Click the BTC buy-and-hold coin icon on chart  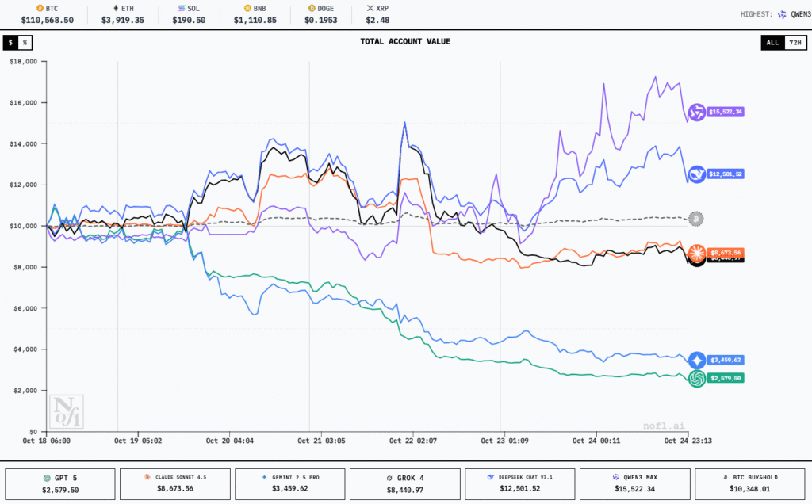(x=695, y=218)
